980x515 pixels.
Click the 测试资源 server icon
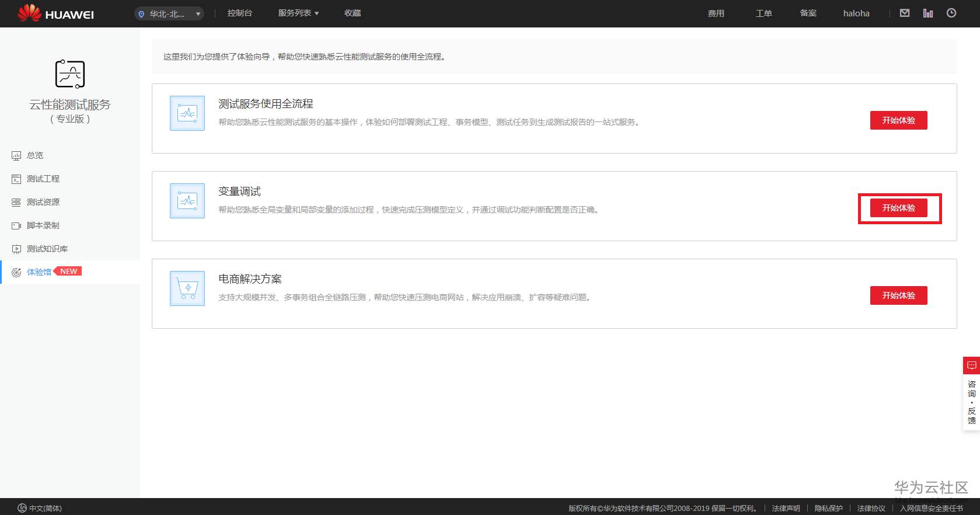click(16, 203)
